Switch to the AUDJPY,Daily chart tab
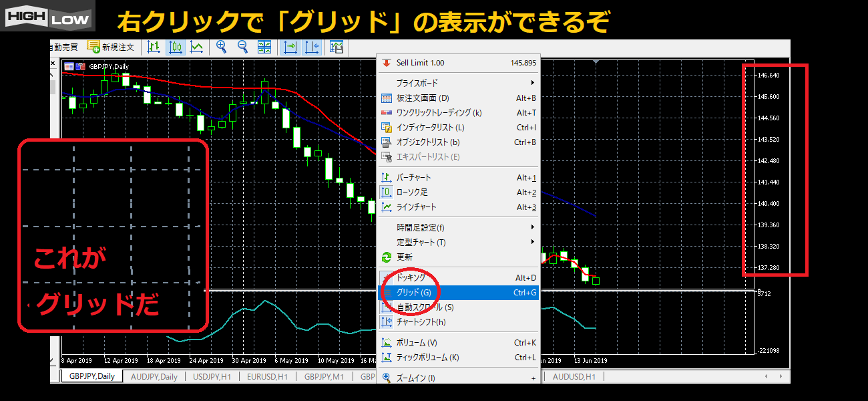The image size is (868, 401). (x=154, y=376)
